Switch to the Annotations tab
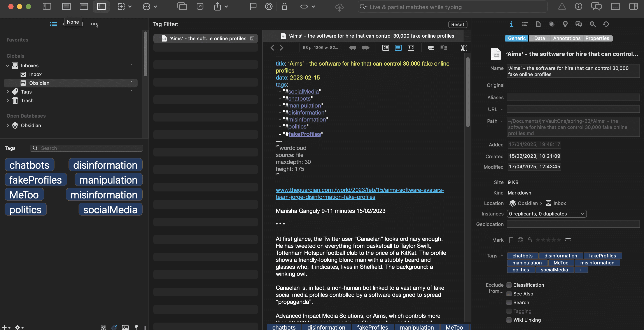The height and width of the screenshot is (330, 644). point(567,38)
